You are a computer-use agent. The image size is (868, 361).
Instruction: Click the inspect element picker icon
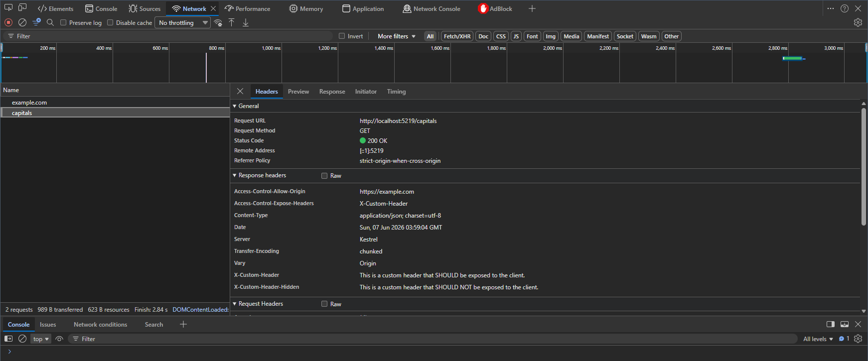(8, 8)
